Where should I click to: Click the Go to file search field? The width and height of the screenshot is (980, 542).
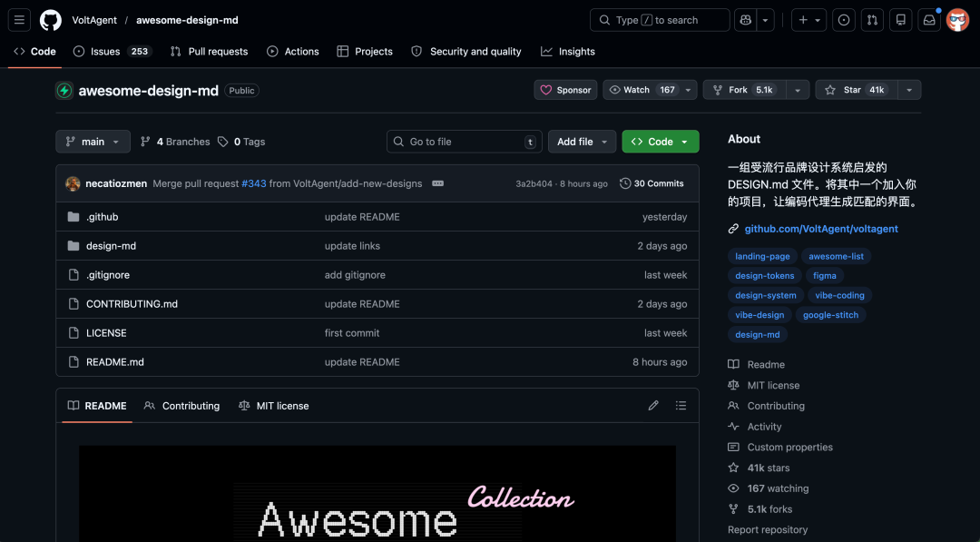[x=463, y=141]
